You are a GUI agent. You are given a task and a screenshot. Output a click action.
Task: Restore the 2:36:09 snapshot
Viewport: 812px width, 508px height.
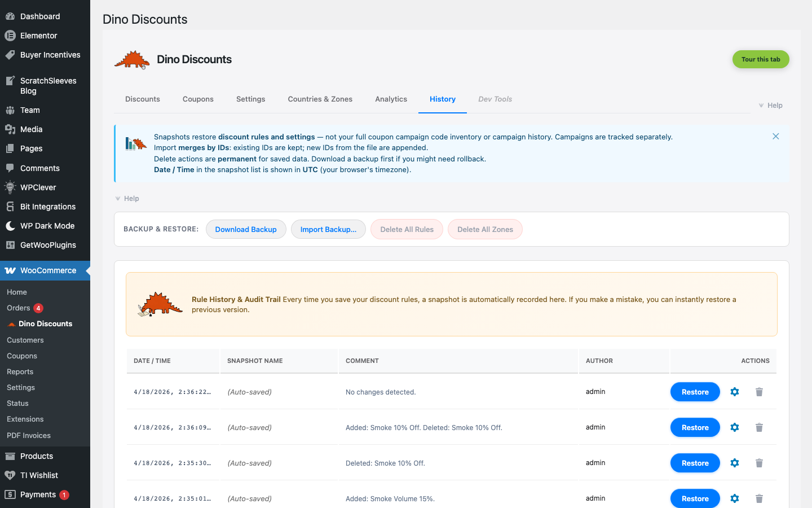coord(695,427)
